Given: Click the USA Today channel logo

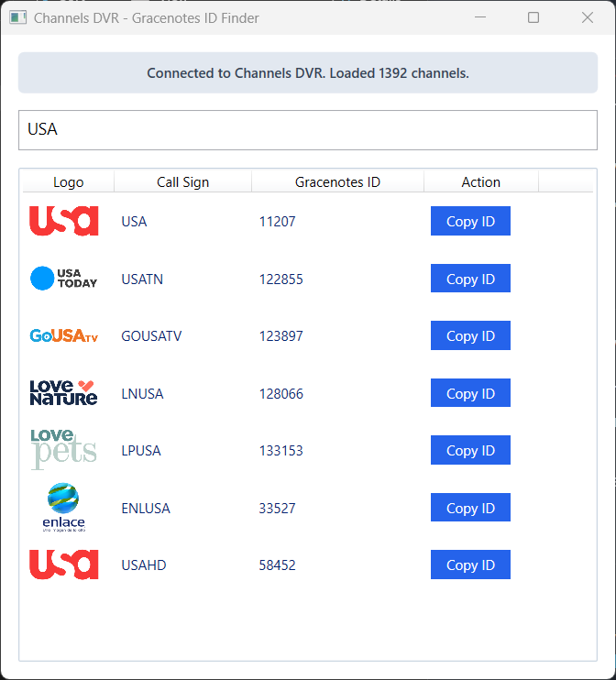Looking at the screenshot, I should 63,279.
